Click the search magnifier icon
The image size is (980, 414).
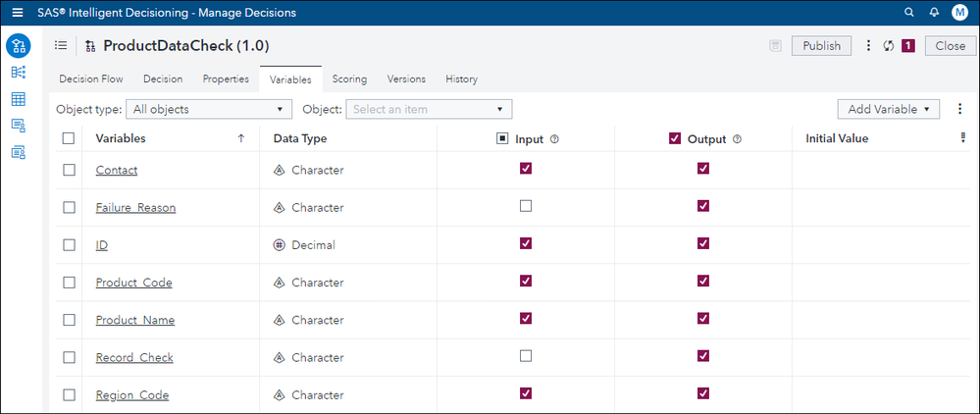pyautogui.click(x=909, y=13)
